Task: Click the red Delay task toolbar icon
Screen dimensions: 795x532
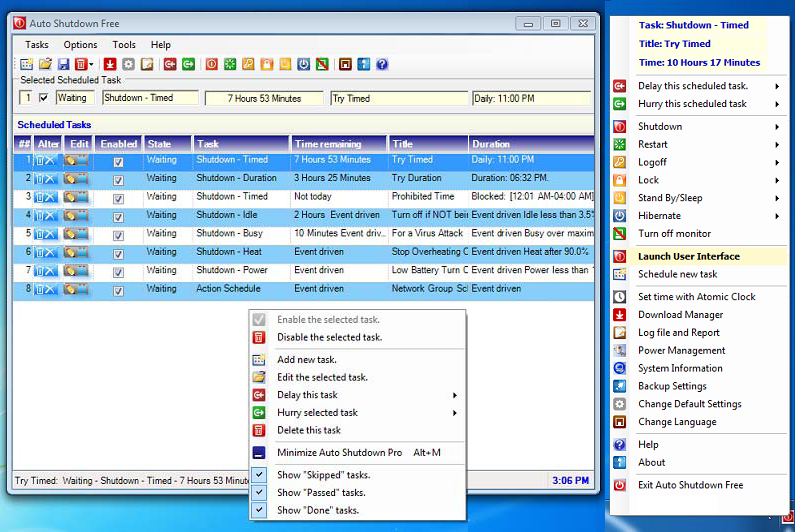Action: [170, 64]
